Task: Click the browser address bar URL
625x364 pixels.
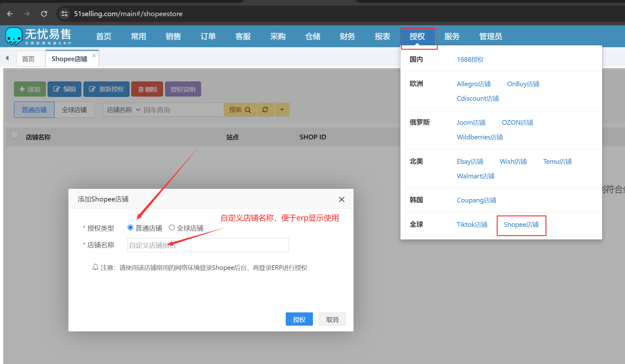Action: 128,14
